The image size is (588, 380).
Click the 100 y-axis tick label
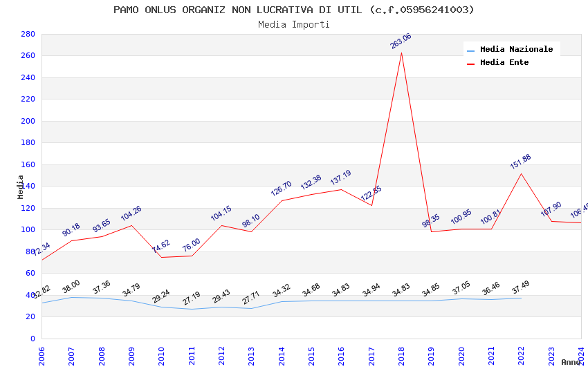click(x=28, y=229)
